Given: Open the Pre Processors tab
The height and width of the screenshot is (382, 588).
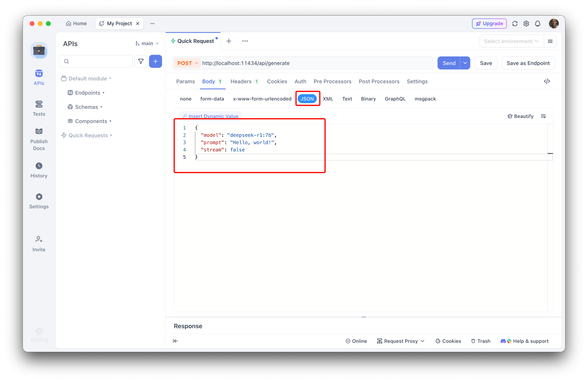Looking at the screenshot, I should click(333, 81).
